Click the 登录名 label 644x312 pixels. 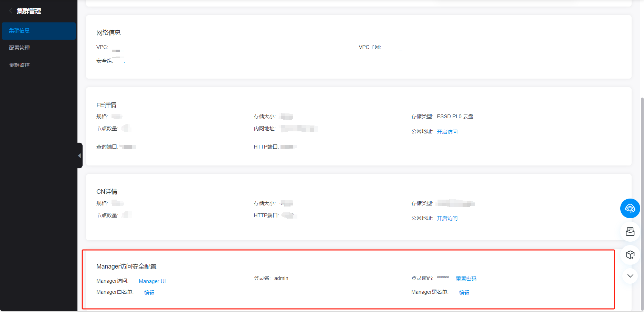pos(262,278)
